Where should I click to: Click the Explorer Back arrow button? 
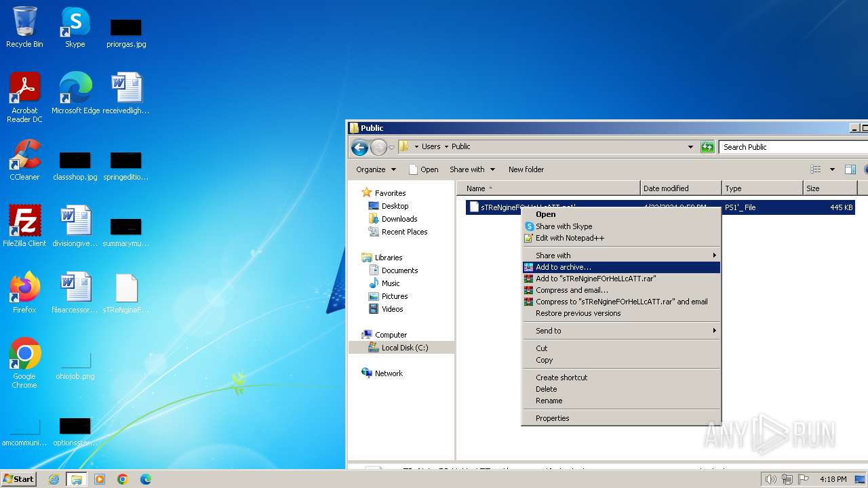[359, 147]
